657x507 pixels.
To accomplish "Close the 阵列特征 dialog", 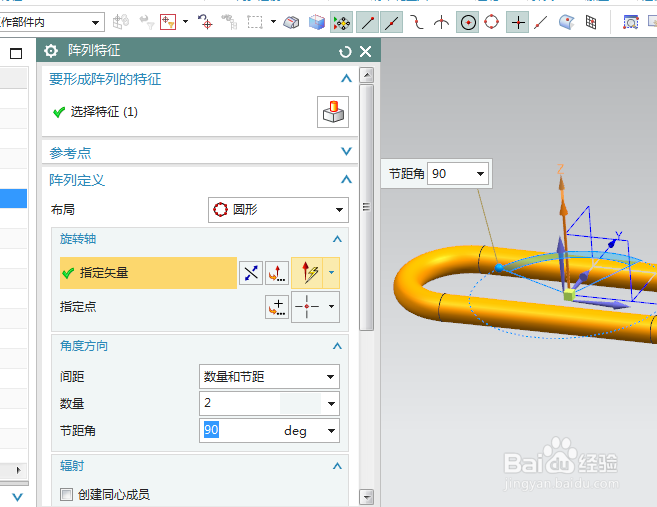I will click(x=365, y=52).
